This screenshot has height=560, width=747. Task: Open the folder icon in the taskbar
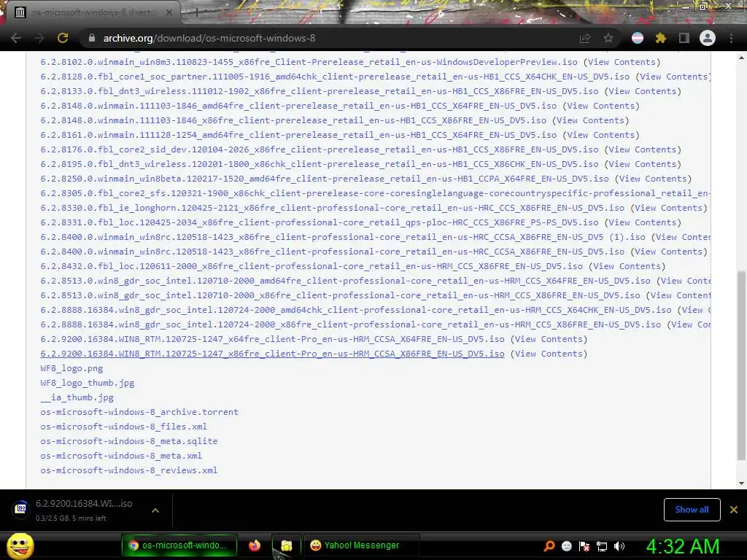click(x=286, y=545)
